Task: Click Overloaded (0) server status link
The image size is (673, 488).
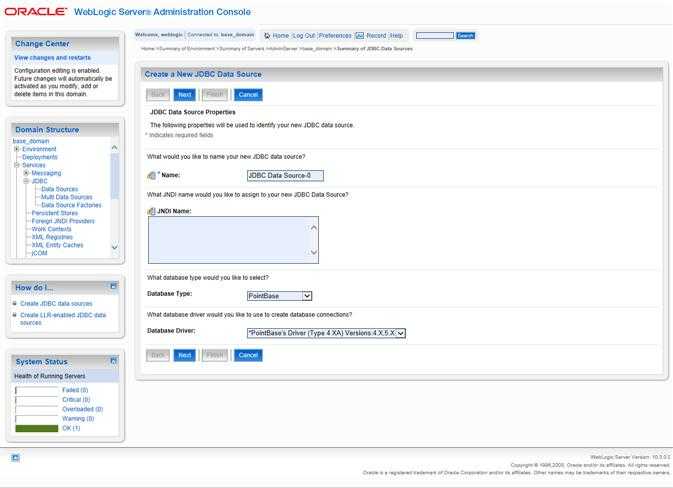Action: [x=82, y=409]
